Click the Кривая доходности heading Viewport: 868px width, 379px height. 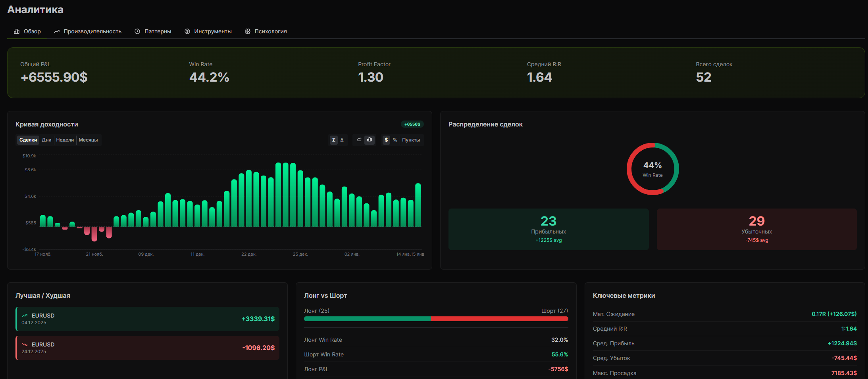click(x=46, y=124)
